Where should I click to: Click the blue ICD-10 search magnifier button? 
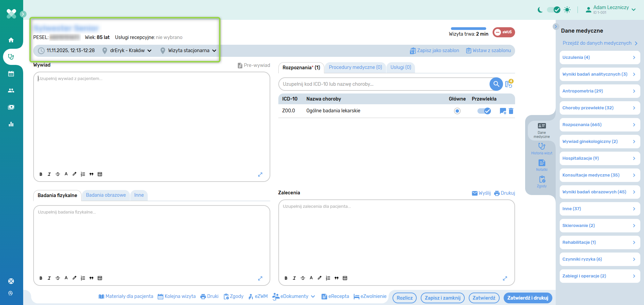(496, 84)
